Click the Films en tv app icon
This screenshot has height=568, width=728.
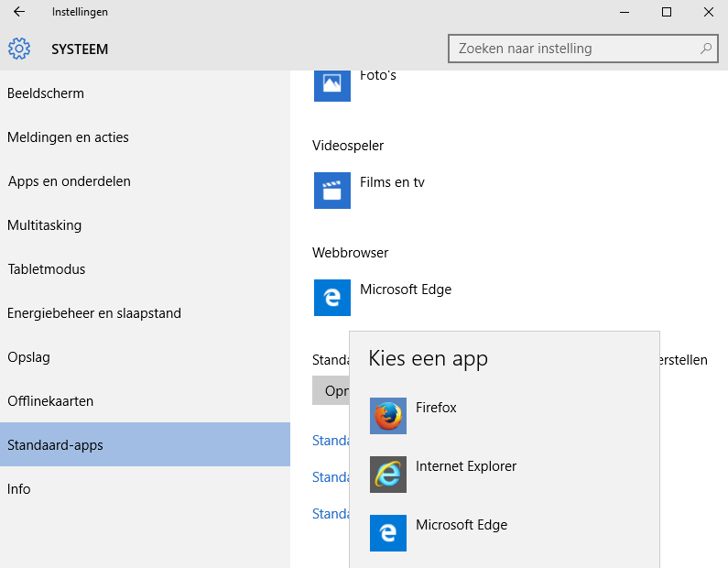pyautogui.click(x=331, y=191)
